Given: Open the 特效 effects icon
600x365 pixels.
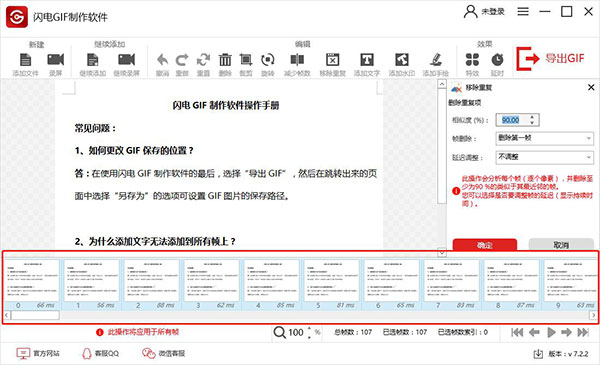Looking at the screenshot, I should pyautogui.click(x=472, y=60).
